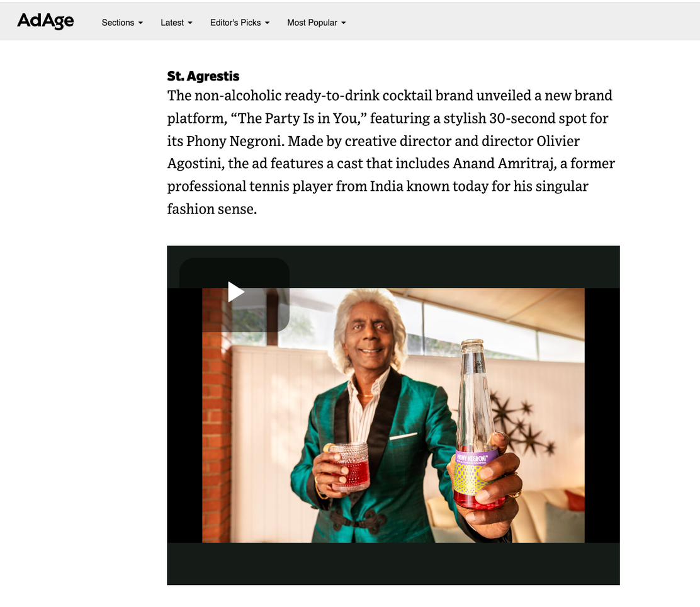The height and width of the screenshot is (607, 700).
Task: Open the Sections dropdown menu
Action: pyautogui.click(x=122, y=23)
